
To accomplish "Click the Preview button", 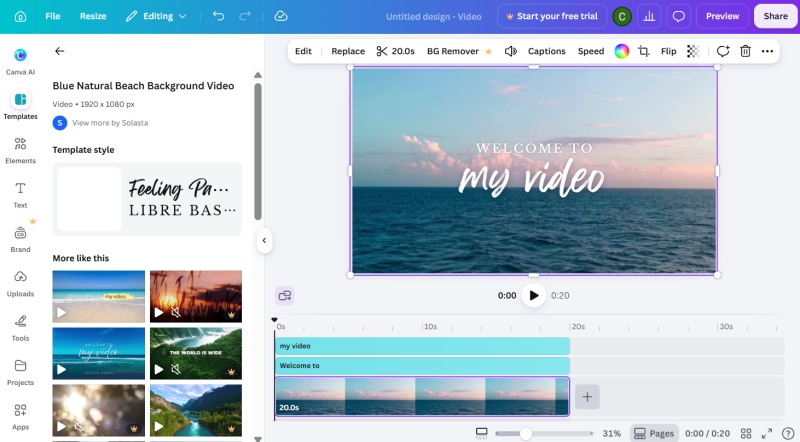I will coord(722,16).
